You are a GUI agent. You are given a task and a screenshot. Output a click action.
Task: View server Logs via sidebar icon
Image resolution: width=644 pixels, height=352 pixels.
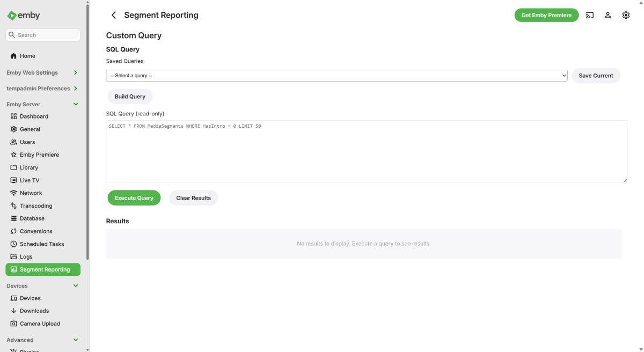(x=13, y=256)
